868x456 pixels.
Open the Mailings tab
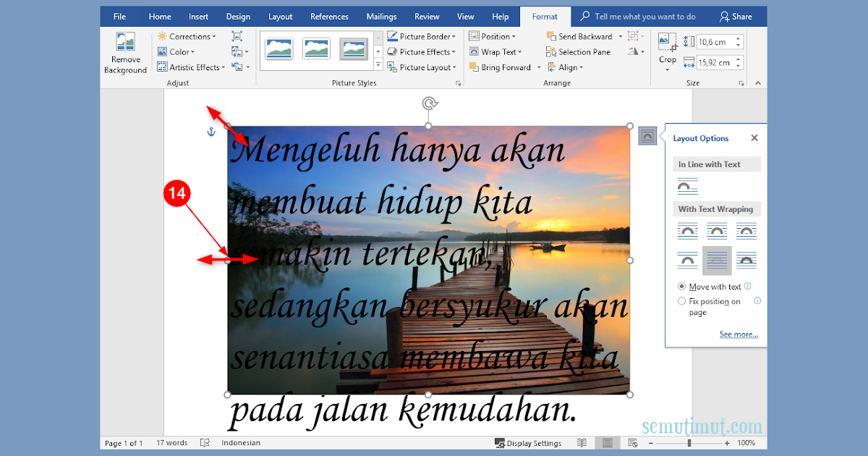pyautogui.click(x=381, y=16)
